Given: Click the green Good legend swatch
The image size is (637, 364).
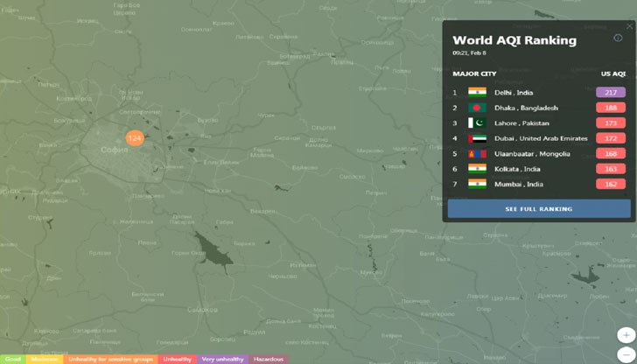Looking at the screenshot, I should click(12, 359).
